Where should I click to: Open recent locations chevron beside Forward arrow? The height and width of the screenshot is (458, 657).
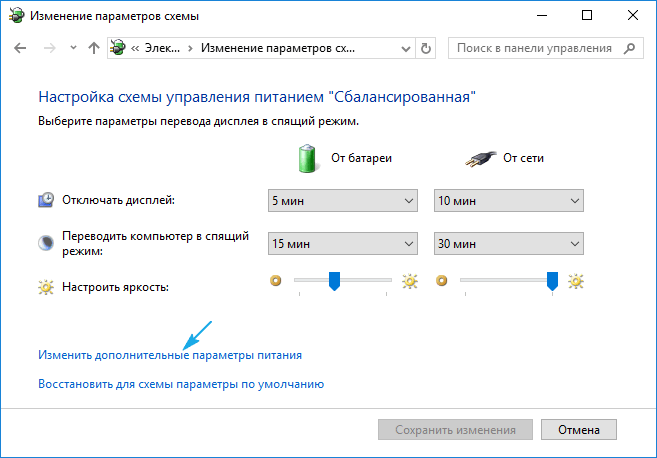(72, 48)
